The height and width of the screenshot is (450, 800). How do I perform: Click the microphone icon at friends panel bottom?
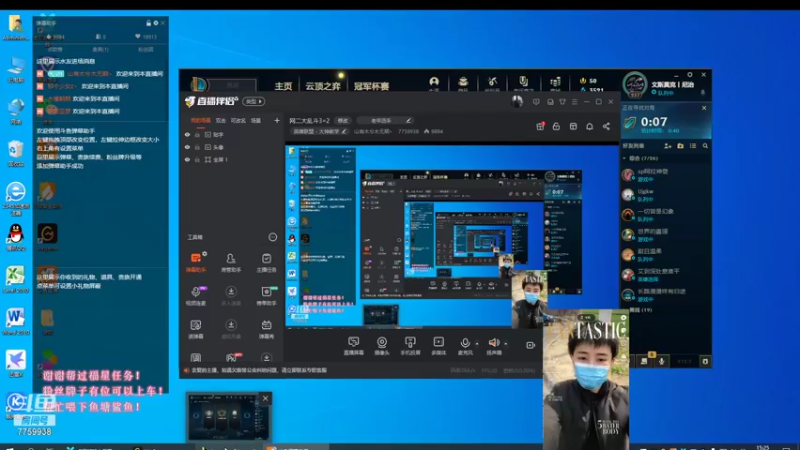661,361
